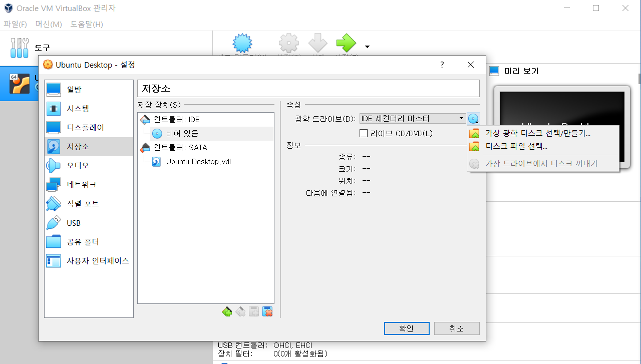
Task: Click the greyed remove controller icon
Action: click(x=240, y=311)
